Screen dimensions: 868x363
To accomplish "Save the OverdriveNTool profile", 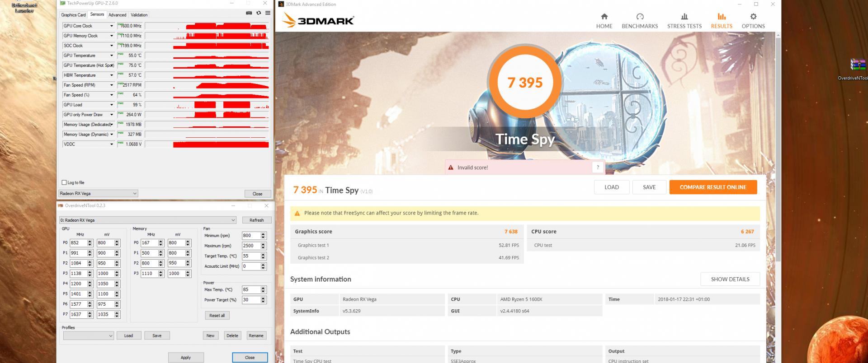I will 157,335.
